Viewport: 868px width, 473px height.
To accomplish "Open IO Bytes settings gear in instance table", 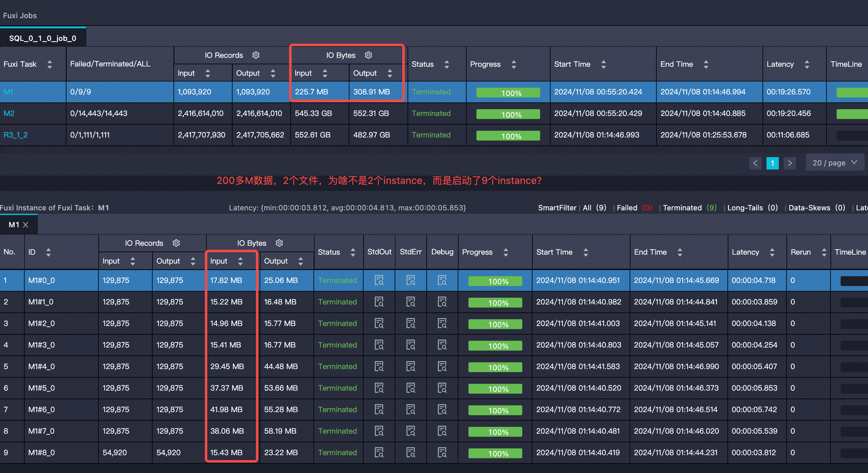I will point(279,243).
